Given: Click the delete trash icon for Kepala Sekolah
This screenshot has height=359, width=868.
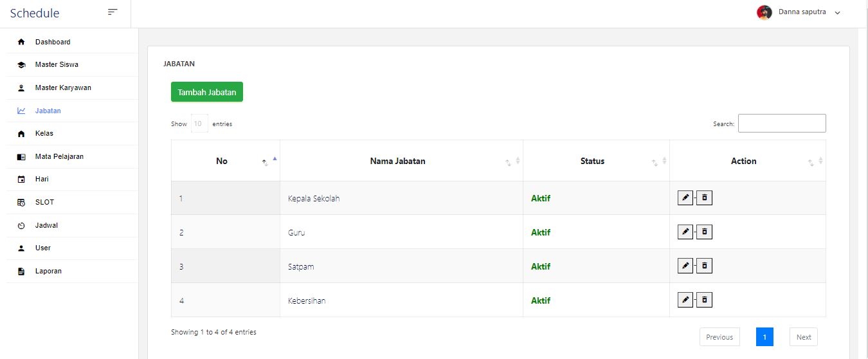Looking at the screenshot, I should tap(704, 198).
